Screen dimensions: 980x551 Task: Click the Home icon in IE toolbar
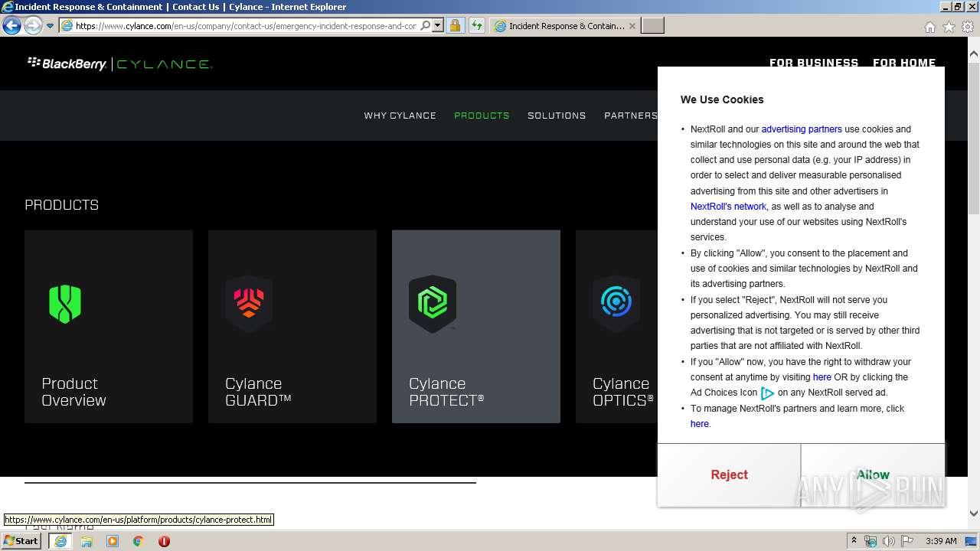[929, 27]
